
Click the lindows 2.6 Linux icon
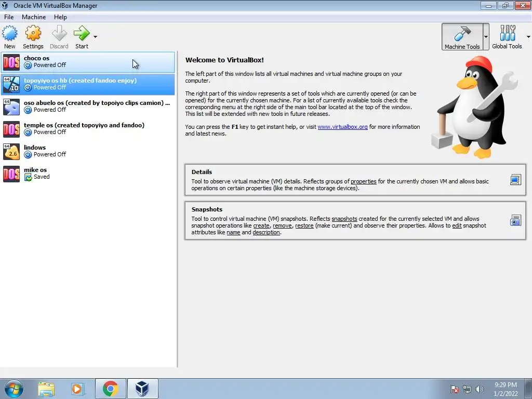point(11,152)
